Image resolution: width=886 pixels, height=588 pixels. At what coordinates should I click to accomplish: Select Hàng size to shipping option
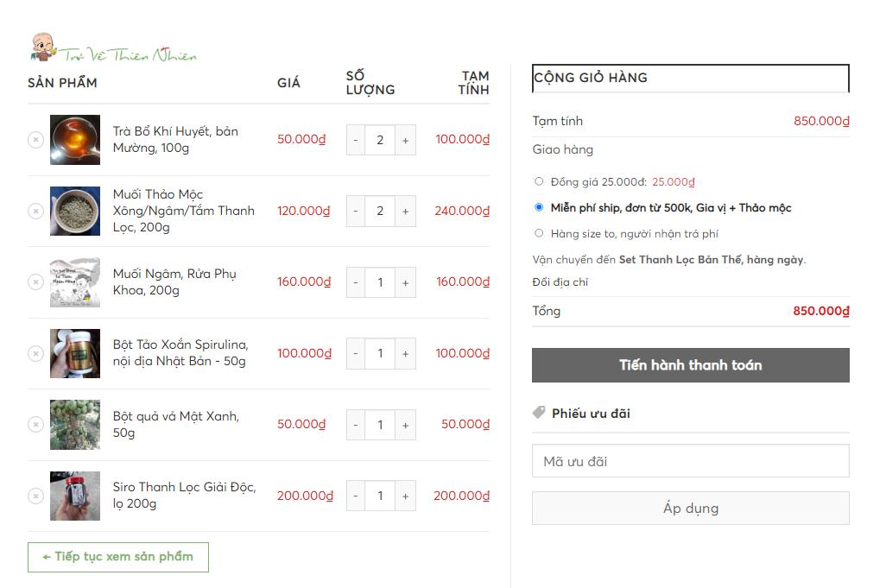539,233
